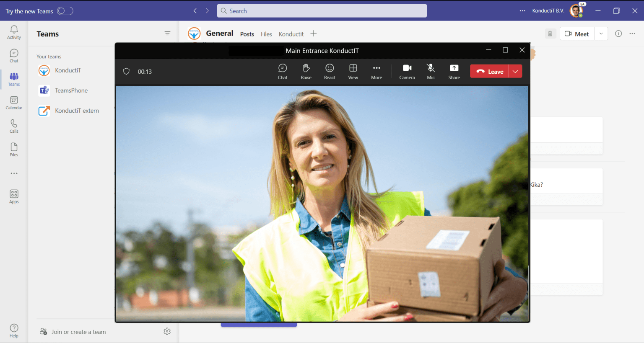
Task: Click the shield security icon in meeting
Action: coord(126,72)
